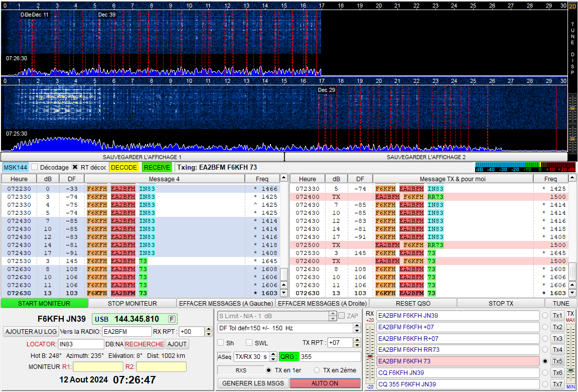Adjust the S Limit spinner arrows
The image size is (578, 392).
(332, 316)
